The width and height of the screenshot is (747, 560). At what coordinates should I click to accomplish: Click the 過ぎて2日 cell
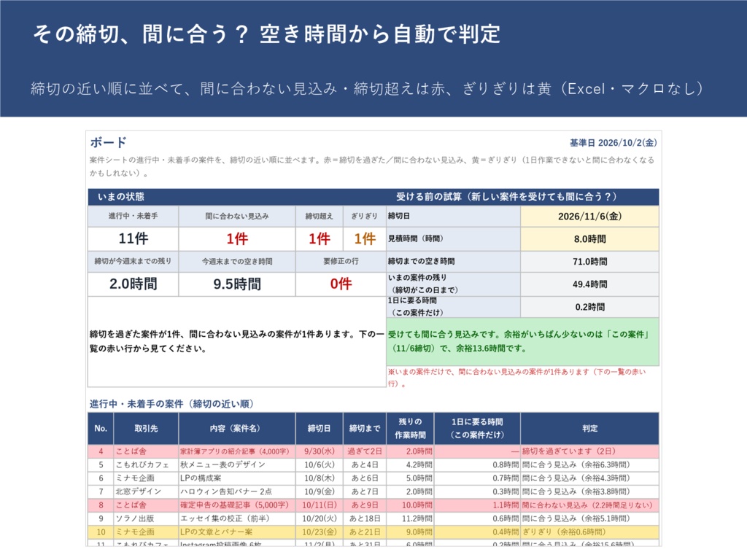[365, 451]
